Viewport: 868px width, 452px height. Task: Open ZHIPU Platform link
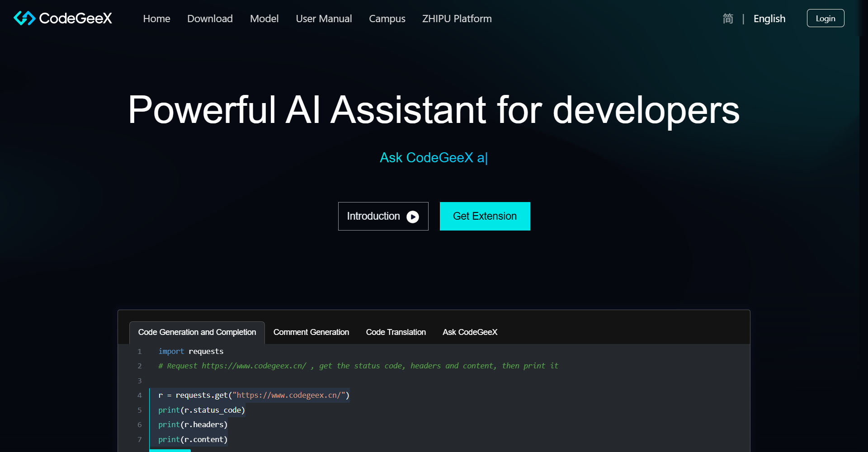point(457,19)
